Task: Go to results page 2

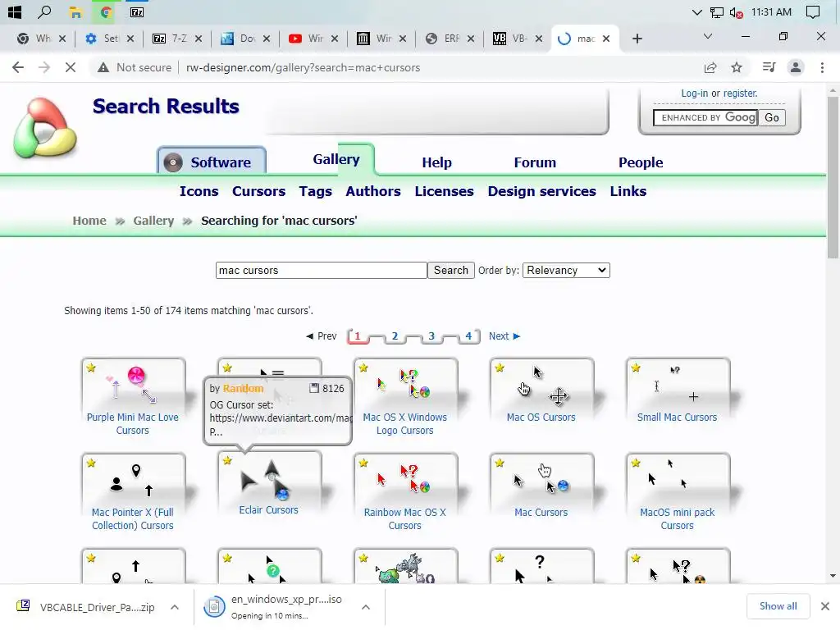Action: click(x=395, y=336)
